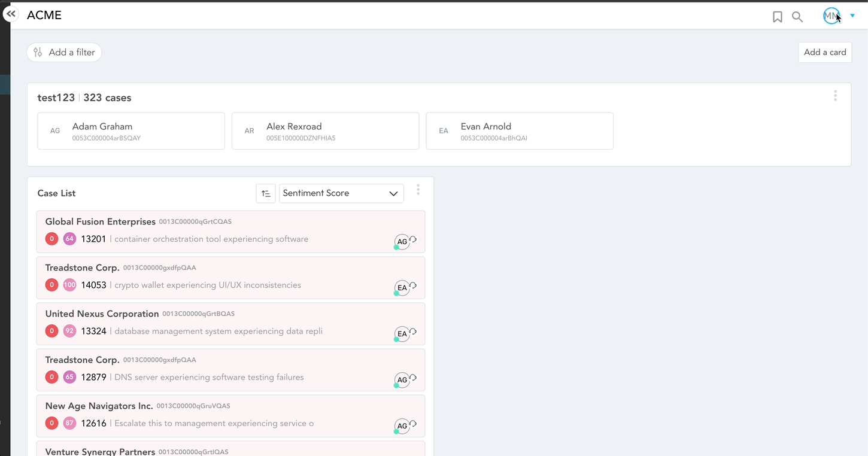Click red 0 badge on case 12879
868x456 pixels.
[x=52, y=377]
